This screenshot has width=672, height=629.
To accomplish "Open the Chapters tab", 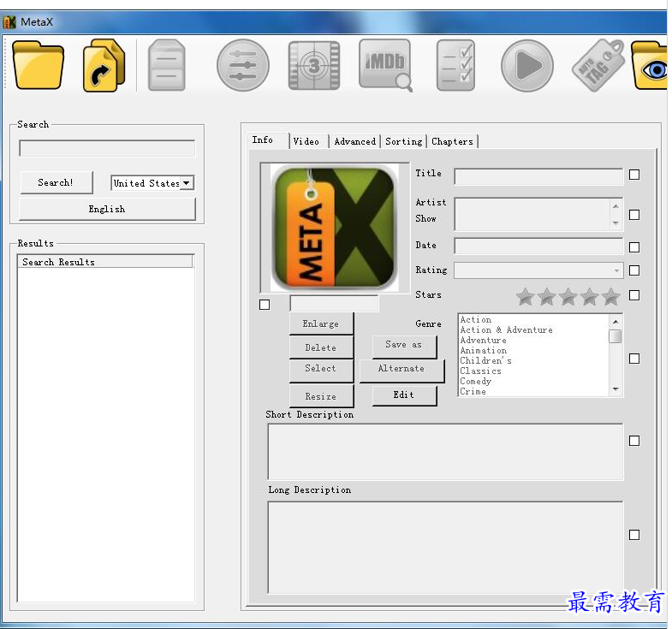I will [x=452, y=141].
